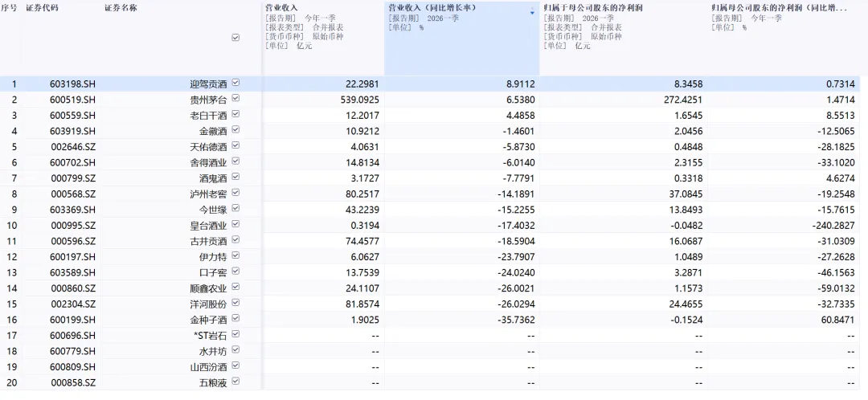This screenshot has width=868, height=400.
Task: Toggle the checkbox for 水井坊
Action: [x=235, y=349]
